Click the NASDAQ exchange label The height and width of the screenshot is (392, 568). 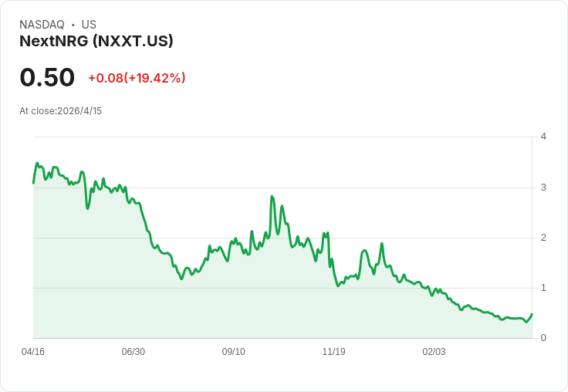pos(42,25)
